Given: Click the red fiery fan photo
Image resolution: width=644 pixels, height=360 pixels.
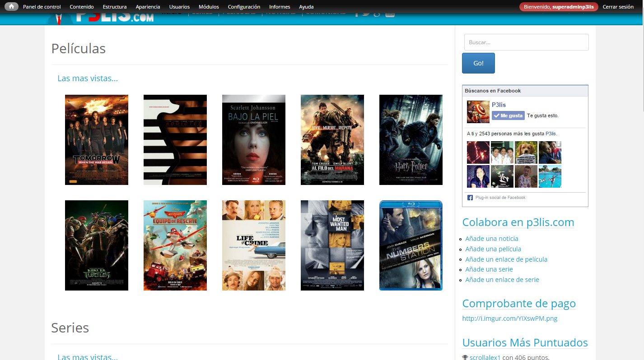Looking at the screenshot, I should (x=478, y=152).
